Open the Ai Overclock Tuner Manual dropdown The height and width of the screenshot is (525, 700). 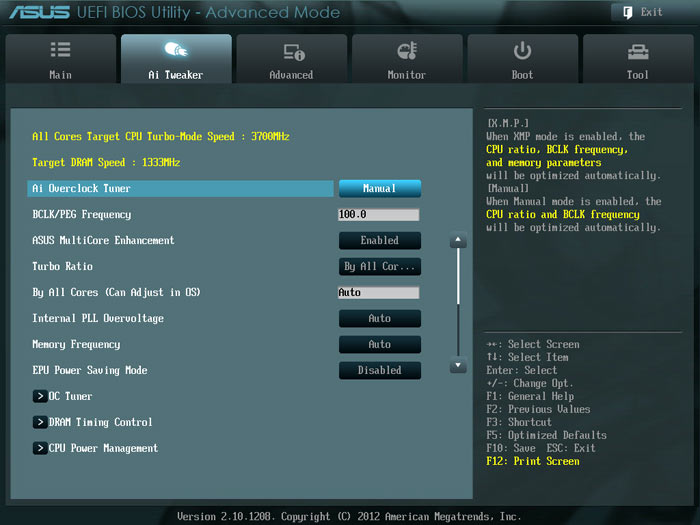click(x=379, y=188)
